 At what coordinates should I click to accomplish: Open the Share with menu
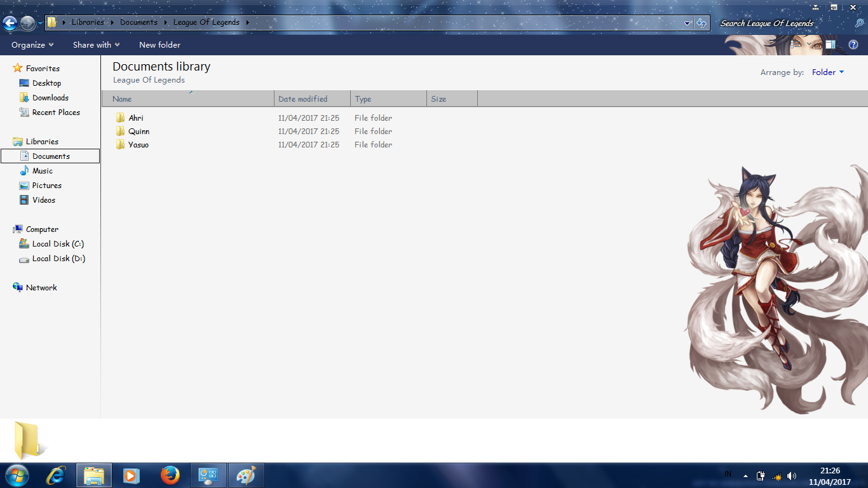tap(96, 45)
